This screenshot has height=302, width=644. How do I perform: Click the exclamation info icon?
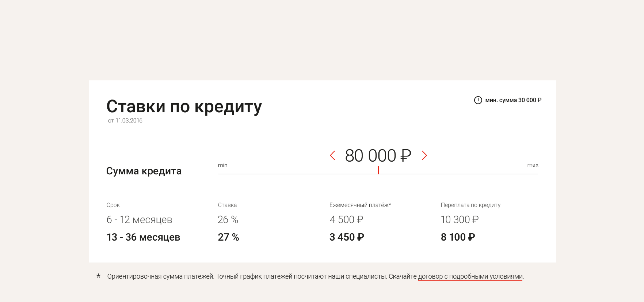click(x=478, y=100)
